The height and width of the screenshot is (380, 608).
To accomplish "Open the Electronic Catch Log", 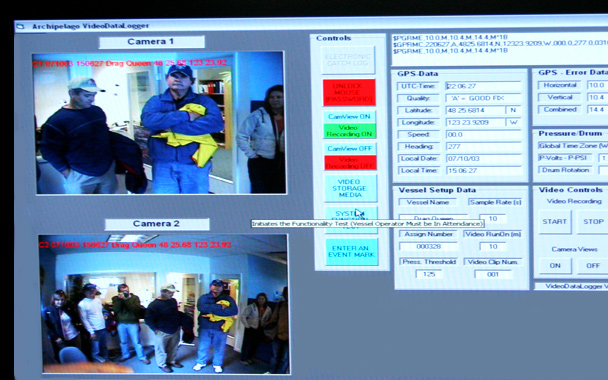I will pos(348,60).
